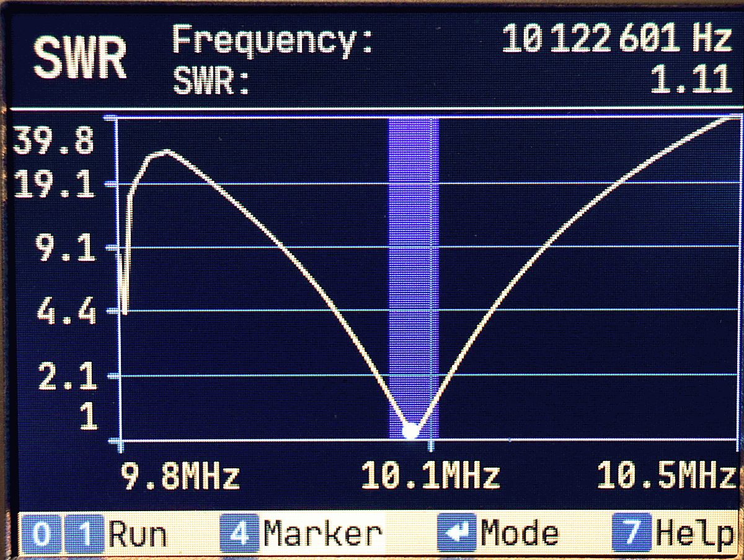The height and width of the screenshot is (560, 744).
Task: Click the large SWR title
Action: coord(80,59)
